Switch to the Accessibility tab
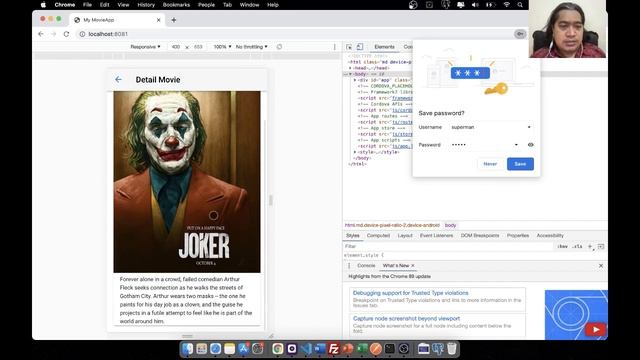This screenshot has width=640, height=360. click(x=550, y=236)
